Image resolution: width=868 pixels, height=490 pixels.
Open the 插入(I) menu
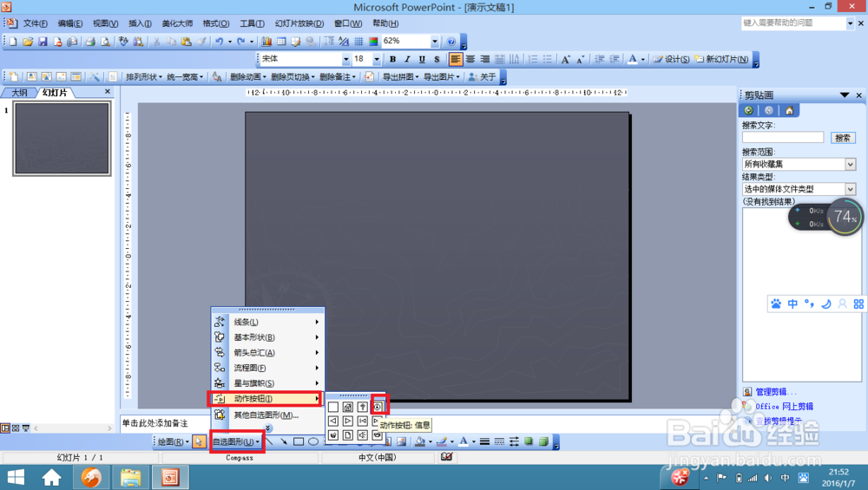tap(140, 23)
